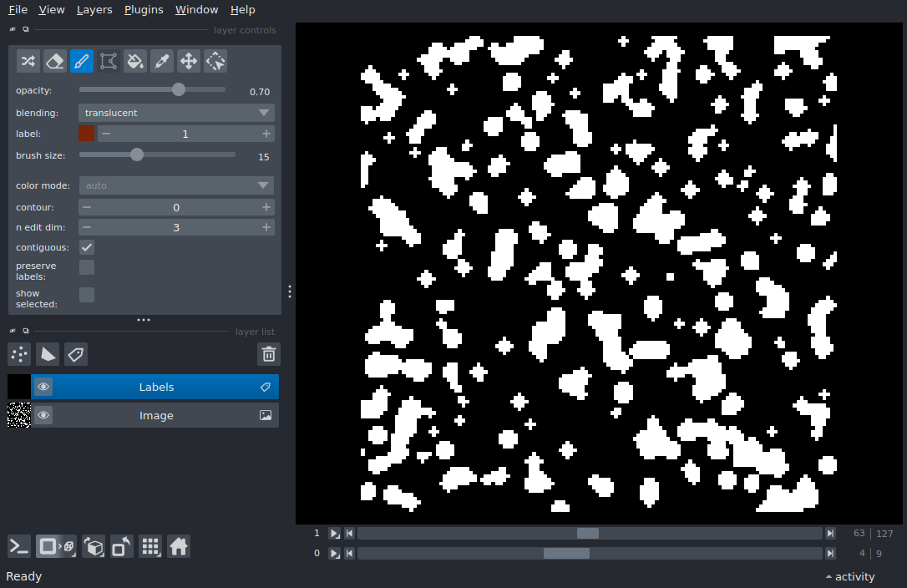Open the View menu
Viewport: 907px width, 588px height.
pos(52,10)
